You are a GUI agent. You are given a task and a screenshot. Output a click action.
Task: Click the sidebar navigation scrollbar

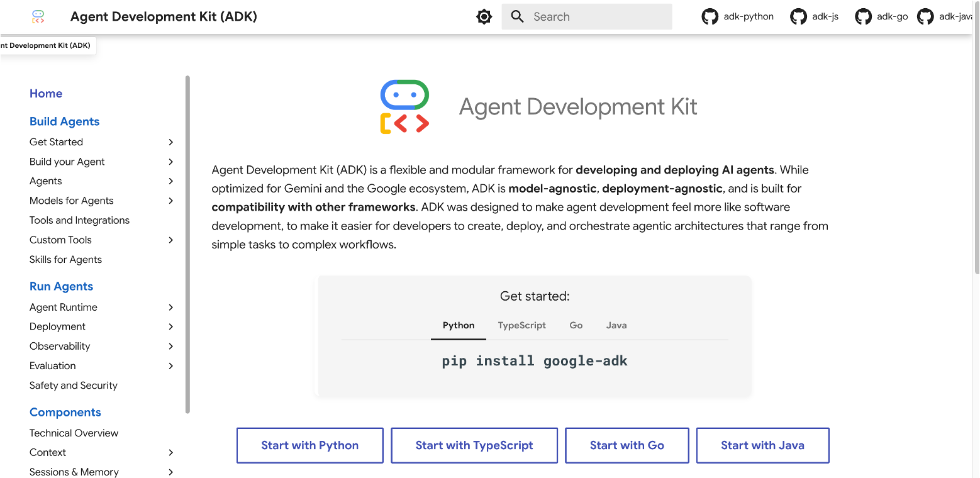point(187,245)
